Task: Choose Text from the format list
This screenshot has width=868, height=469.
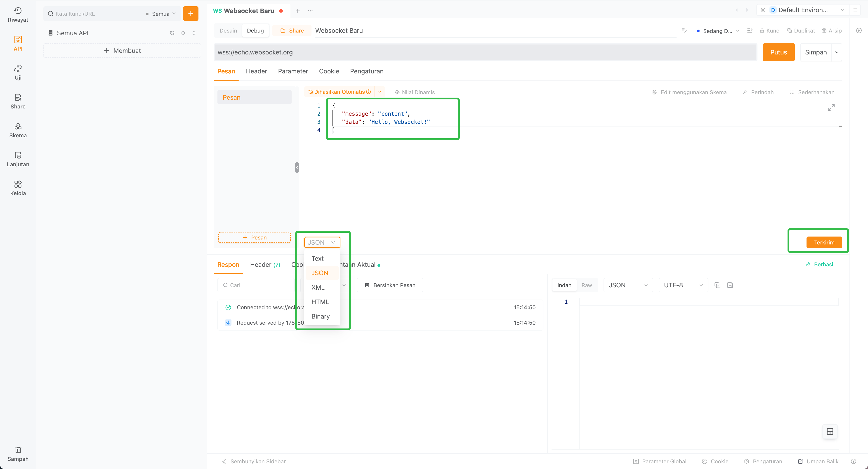Action: point(322,259)
